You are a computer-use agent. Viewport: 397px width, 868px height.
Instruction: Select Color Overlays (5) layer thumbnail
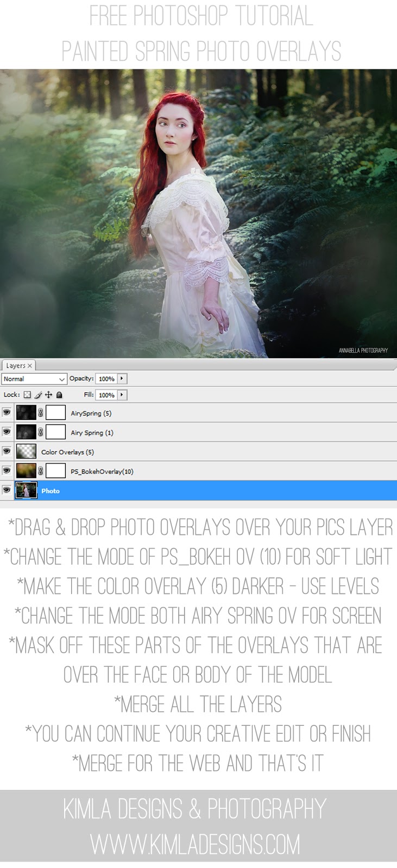point(26,451)
